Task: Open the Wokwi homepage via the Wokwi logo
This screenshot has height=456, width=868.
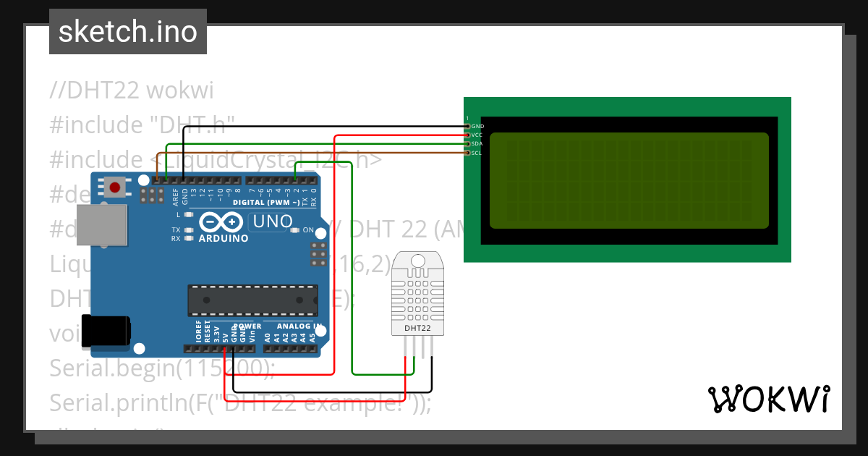Action: click(x=769, y=399)
